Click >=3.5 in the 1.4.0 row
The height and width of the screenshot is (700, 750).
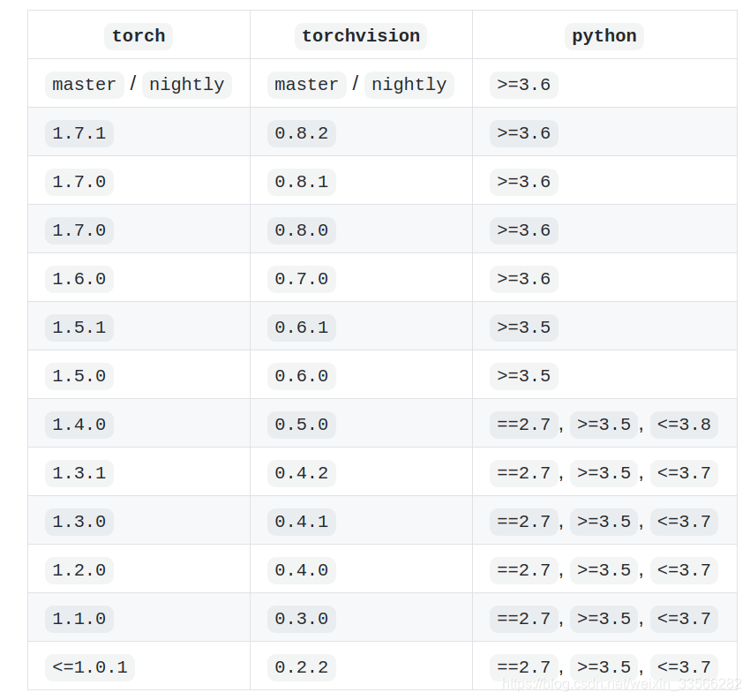tap(604, 425)
